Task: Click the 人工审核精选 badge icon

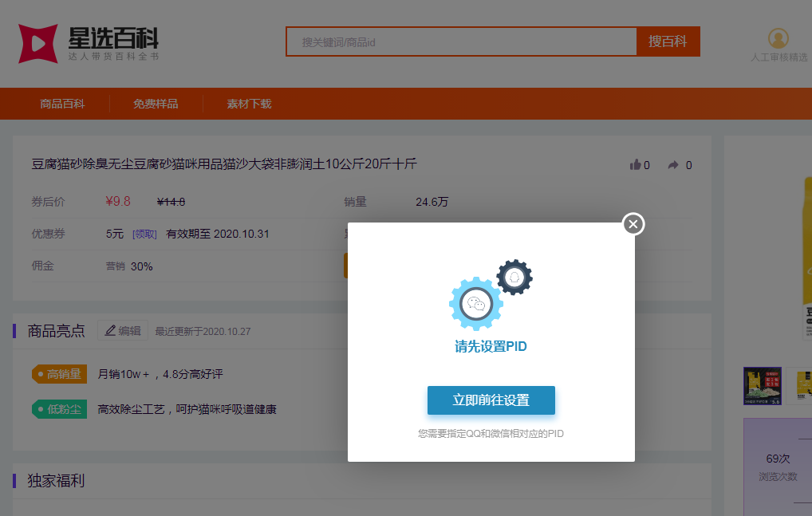Action: click(x=778, y=38)
